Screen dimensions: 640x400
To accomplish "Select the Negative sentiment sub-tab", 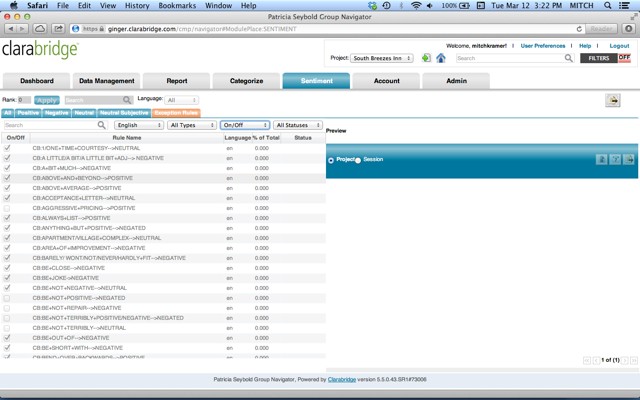I will click(x=56, y=113).
